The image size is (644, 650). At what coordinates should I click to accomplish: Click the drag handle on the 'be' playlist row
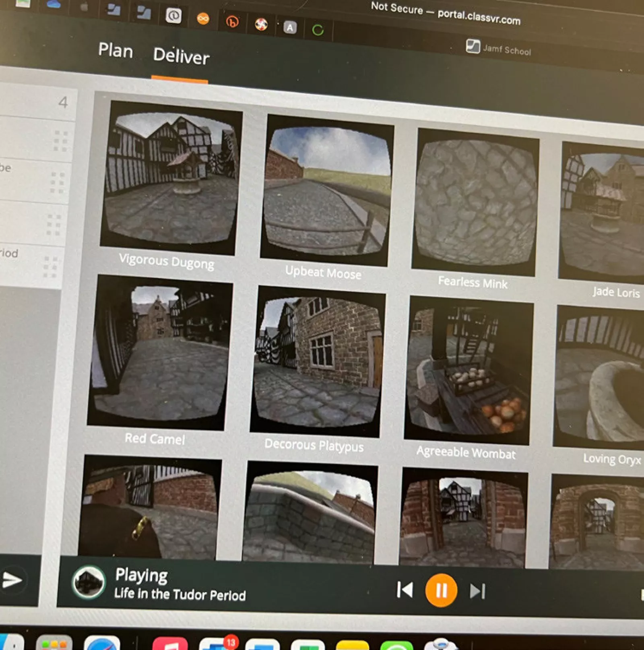point(57,183)
